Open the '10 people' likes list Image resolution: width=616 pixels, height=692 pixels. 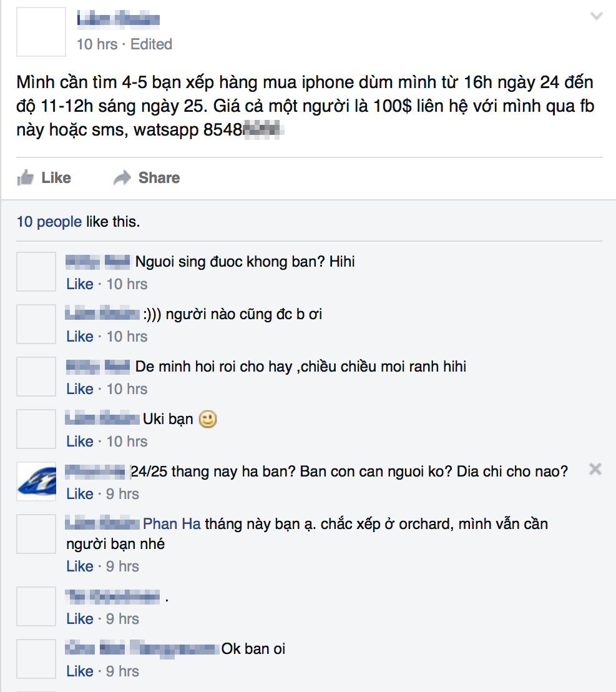49,222
